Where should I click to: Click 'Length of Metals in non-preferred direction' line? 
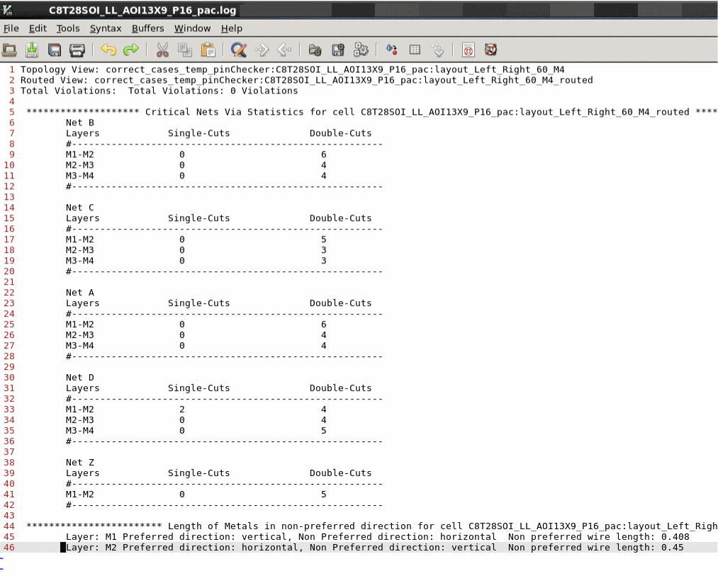(x=371, y=526)
